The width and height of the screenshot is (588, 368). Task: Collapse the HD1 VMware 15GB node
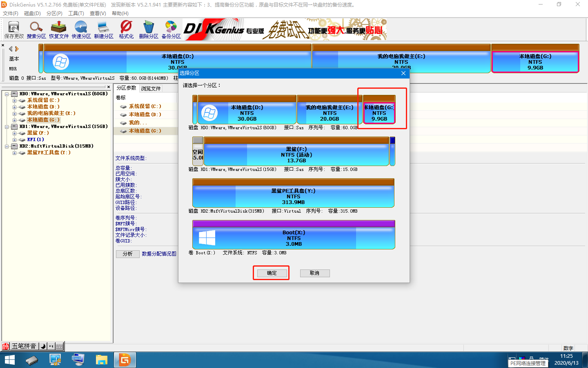pyautogui.click(x=7, y=127)
